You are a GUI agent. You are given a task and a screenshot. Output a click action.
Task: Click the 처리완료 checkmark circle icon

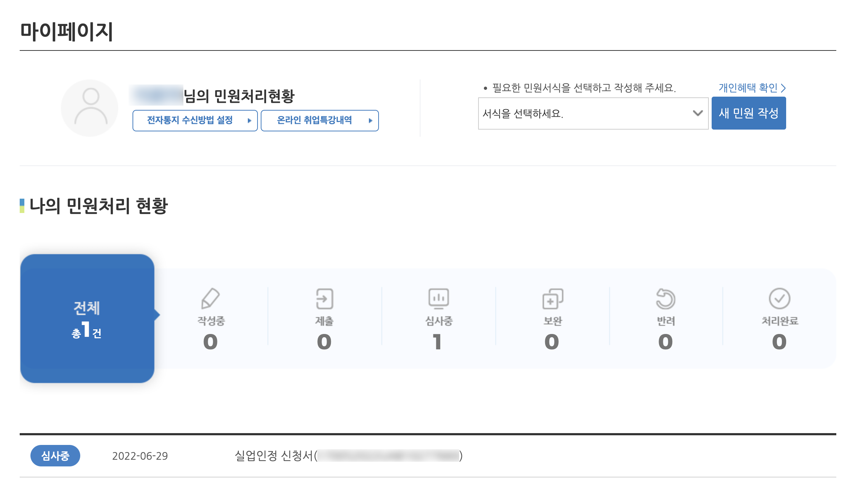click(779, 298)
